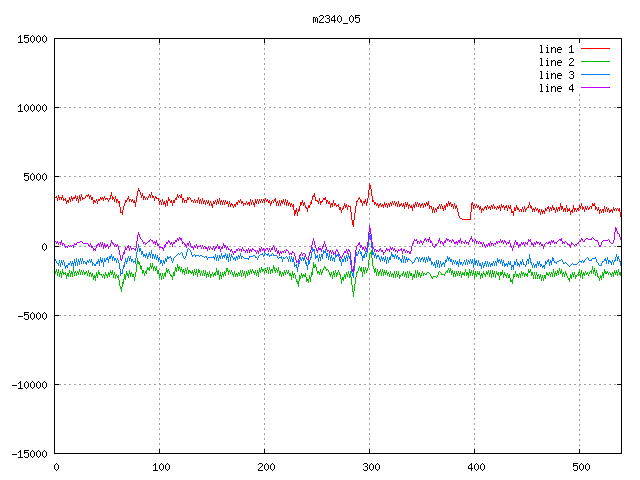The width and height of the screenshot is (640, 480).
Task: Click the 100 x-axis tick label
Action: (x=160, y=467)
